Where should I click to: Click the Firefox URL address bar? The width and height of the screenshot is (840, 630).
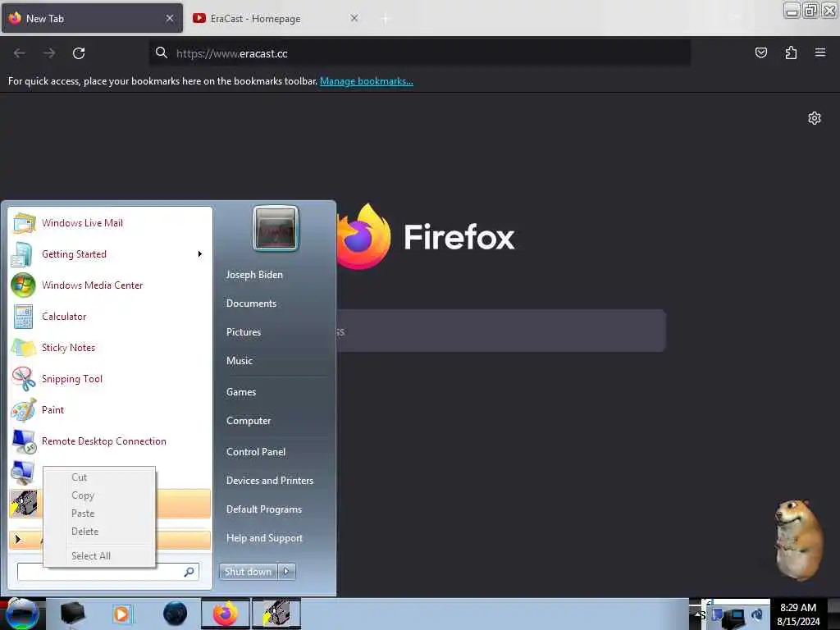click(x=419, y=53)
